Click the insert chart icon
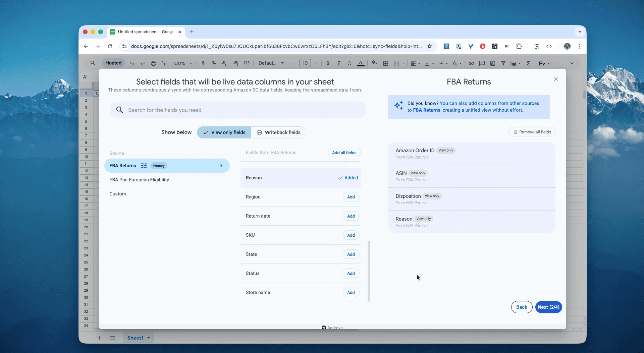 pos(493,63)
